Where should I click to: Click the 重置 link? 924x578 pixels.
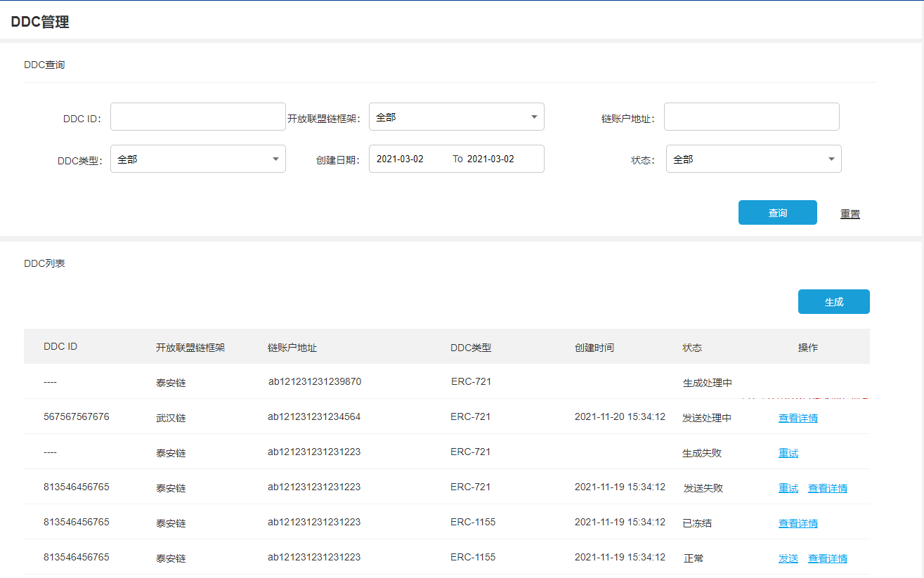point(850,214)
